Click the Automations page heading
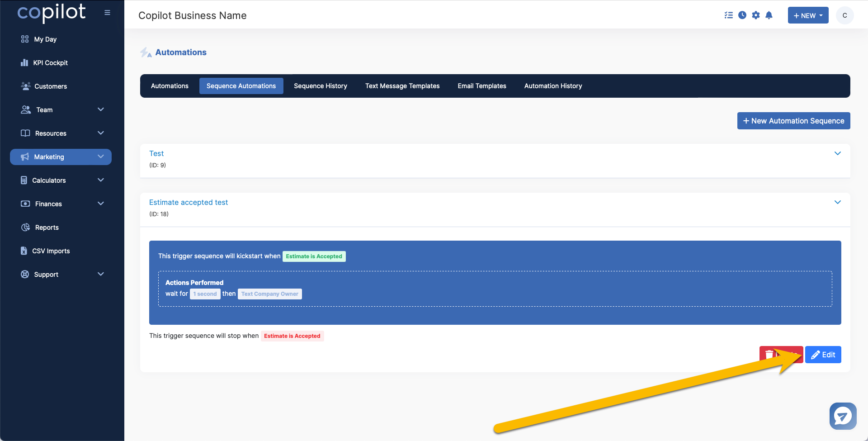868x441 pixels. (x=181, y=52)
